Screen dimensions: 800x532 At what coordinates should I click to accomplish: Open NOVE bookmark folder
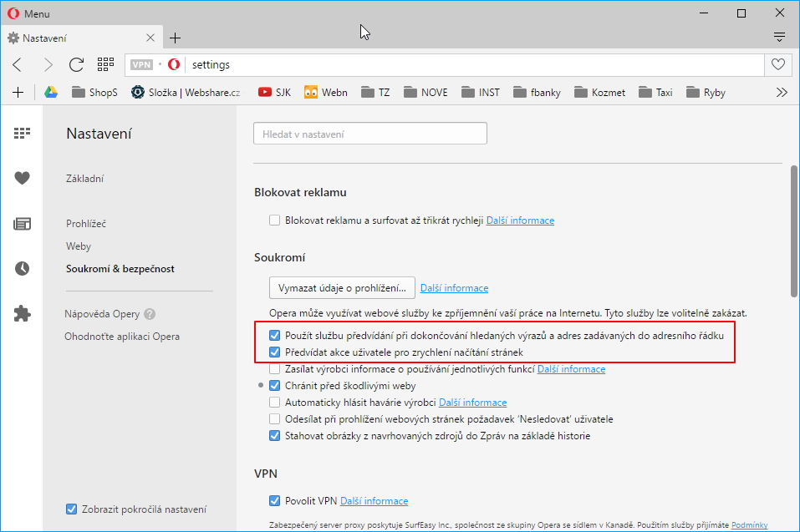pyautogui.click(x=425, y=92)
